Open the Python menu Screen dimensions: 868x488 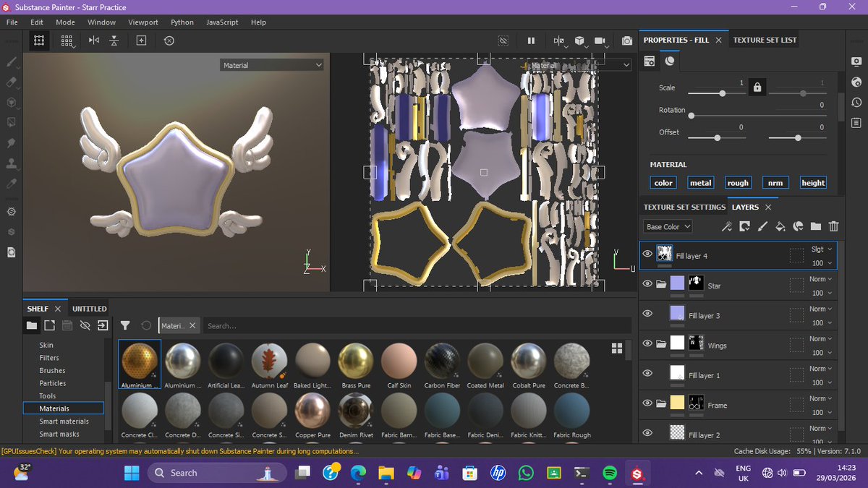(x=182, y=22)
